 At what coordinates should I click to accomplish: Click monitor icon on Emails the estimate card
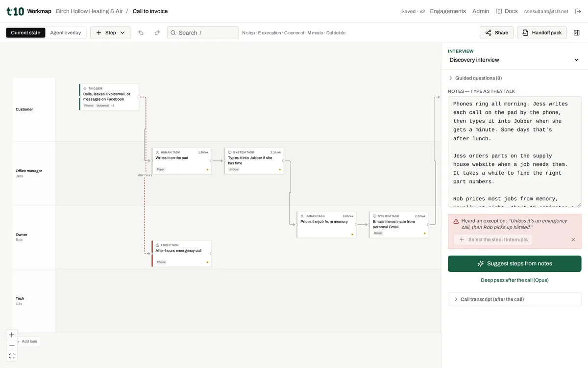pos(375,216)
